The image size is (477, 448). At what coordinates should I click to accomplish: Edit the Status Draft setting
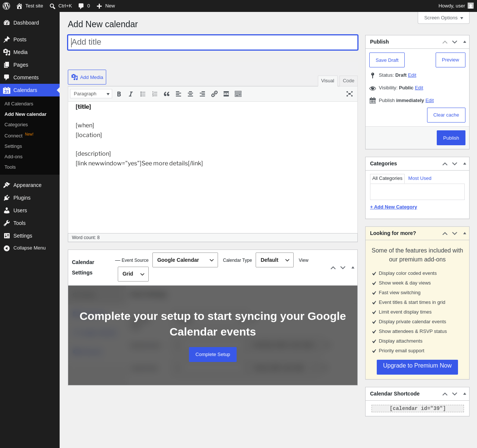(x=412, y=75)
